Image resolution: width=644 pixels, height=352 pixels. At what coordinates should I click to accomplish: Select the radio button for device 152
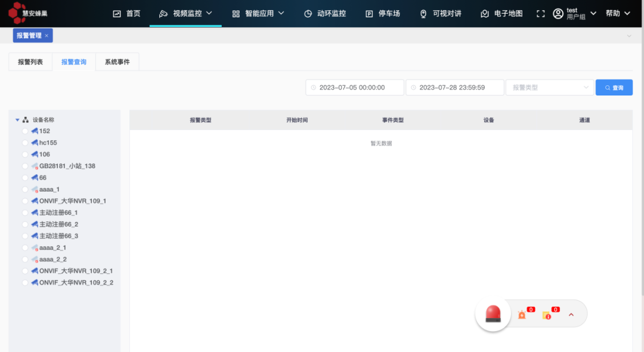(x=25, y=131)
